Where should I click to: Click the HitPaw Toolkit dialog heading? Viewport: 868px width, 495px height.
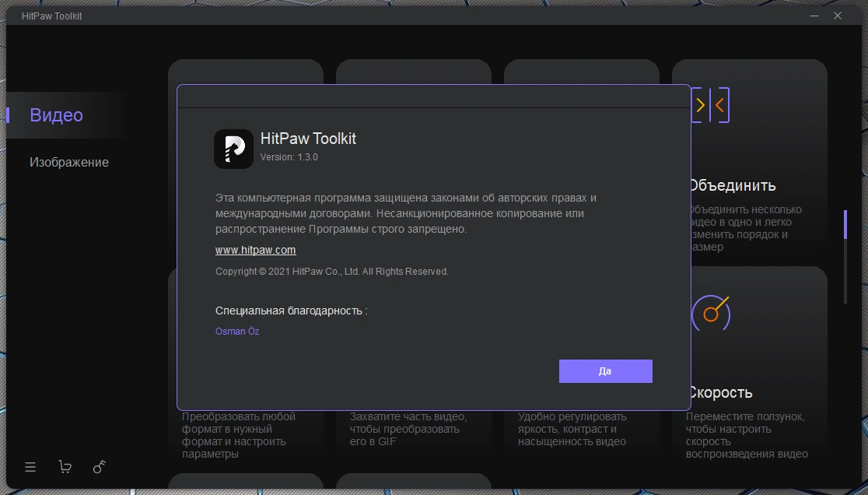click(308, 138)
